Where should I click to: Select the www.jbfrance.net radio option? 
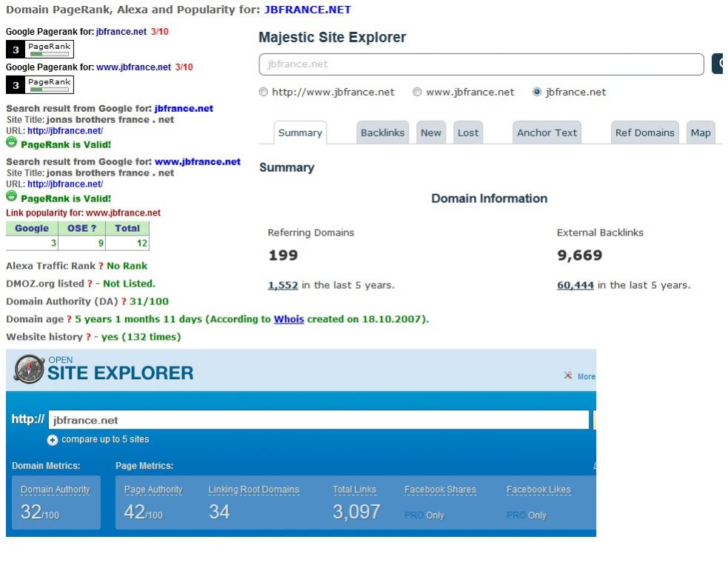coord(418,92)
